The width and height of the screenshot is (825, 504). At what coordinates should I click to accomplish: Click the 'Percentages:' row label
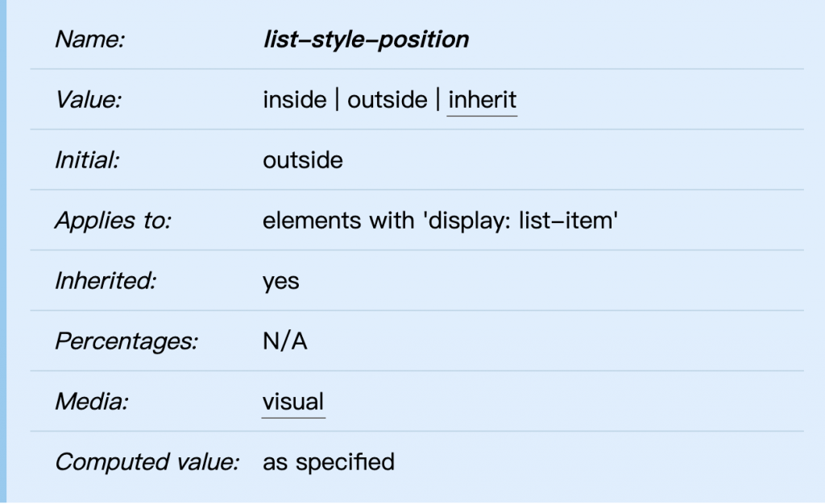click(126, 341)
